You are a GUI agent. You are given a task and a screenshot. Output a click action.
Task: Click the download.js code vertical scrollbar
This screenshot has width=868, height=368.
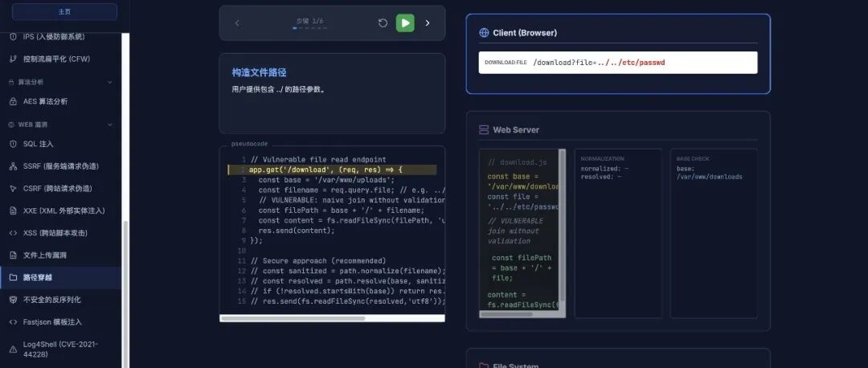click(x=563, y=224)
